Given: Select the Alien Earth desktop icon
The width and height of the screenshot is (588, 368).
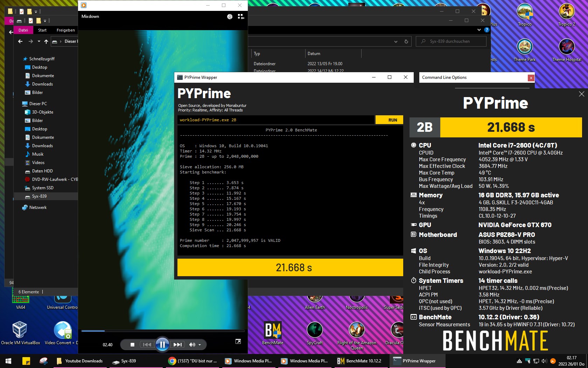Looking at the screenshot, I should point(315,304).
